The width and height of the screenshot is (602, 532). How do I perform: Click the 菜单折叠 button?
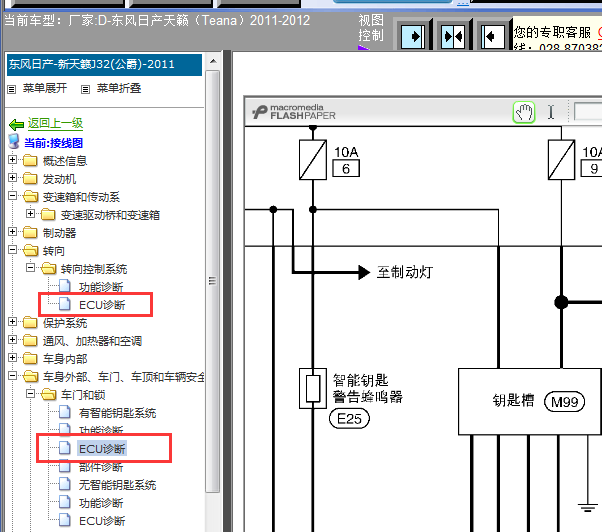[119, 88]
